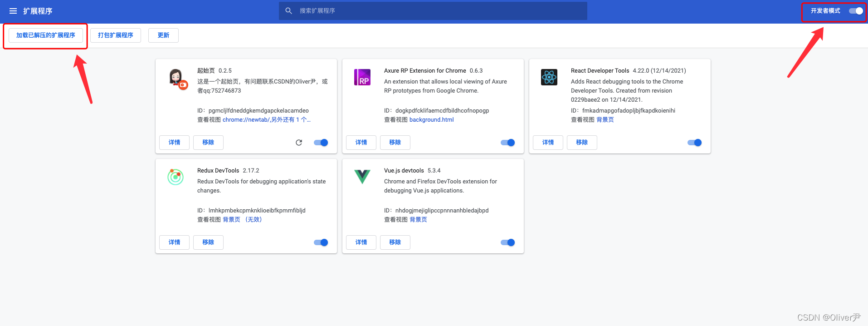Screen dimensions: 868x326
Task: Click the Vue.js devtools logo icon
Action: pyautogui.click(x=362, y=176)
